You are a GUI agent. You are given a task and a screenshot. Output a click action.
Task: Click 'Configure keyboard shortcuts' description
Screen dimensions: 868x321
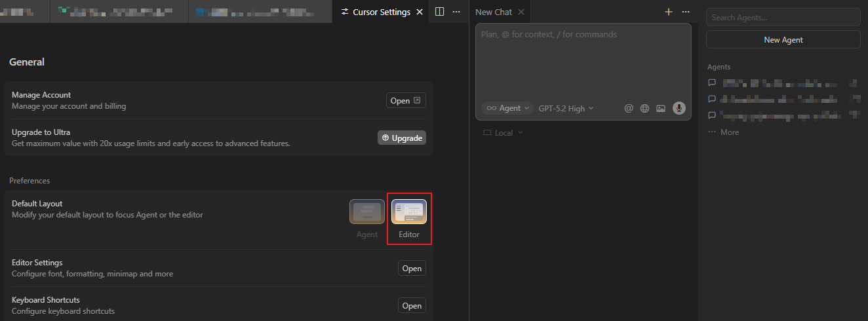point(63,311)
